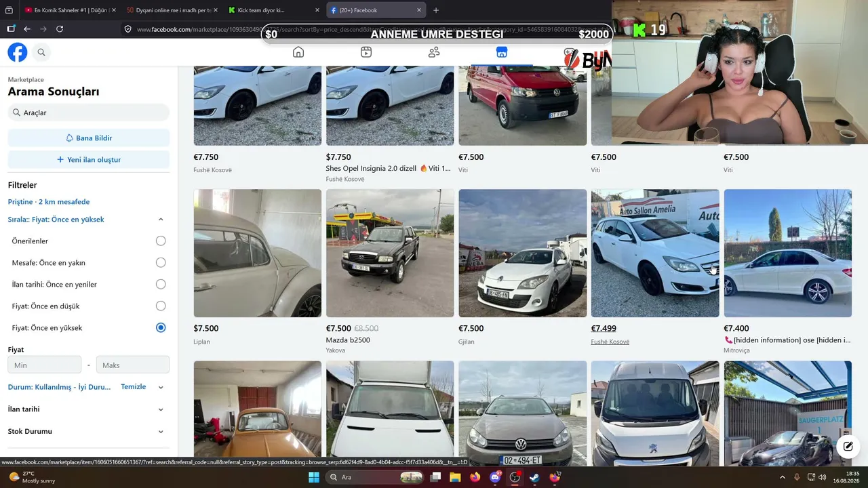
Task: Select Fiyat: Önce en düşük radio
Action: pos(161,306)
